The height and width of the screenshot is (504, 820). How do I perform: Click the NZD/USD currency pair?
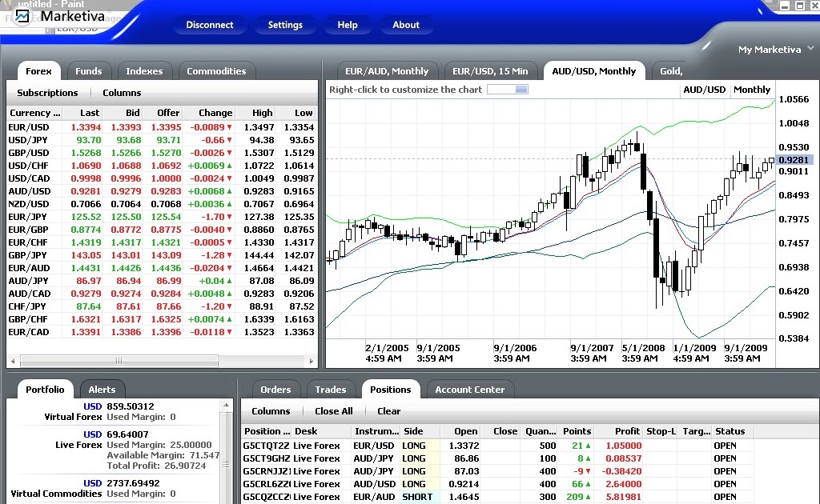(x=29, y=204)
